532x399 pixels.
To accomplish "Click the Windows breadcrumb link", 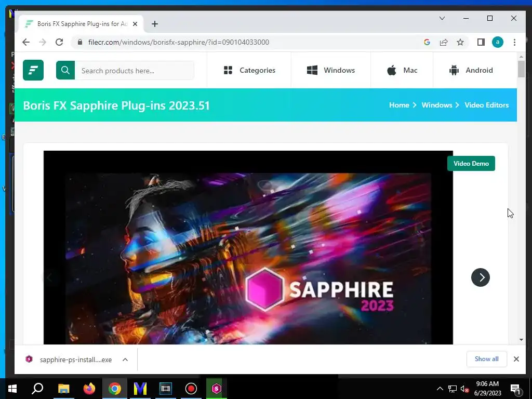I will click(436, 105).
